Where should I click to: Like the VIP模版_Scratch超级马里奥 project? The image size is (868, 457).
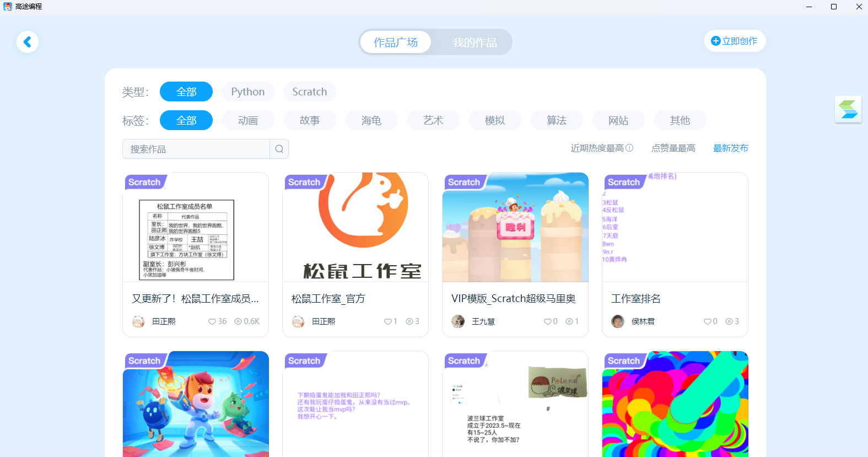click(x=547, y=321)
